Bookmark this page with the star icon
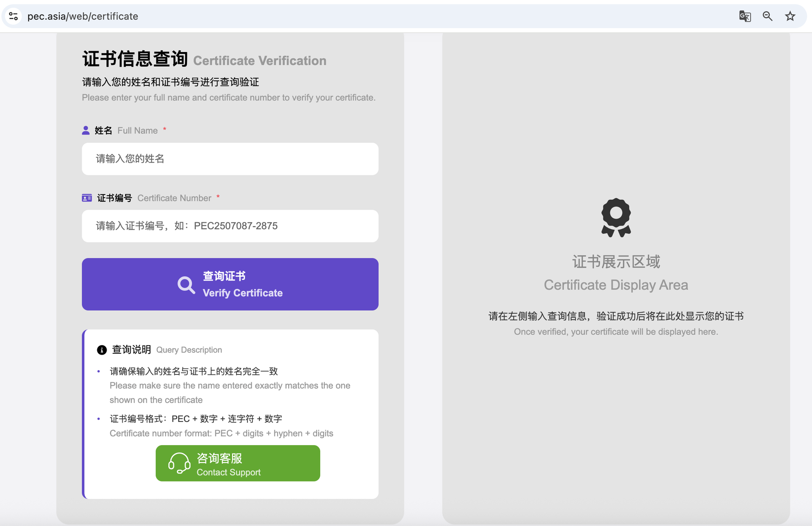 [x=790, y=16]
